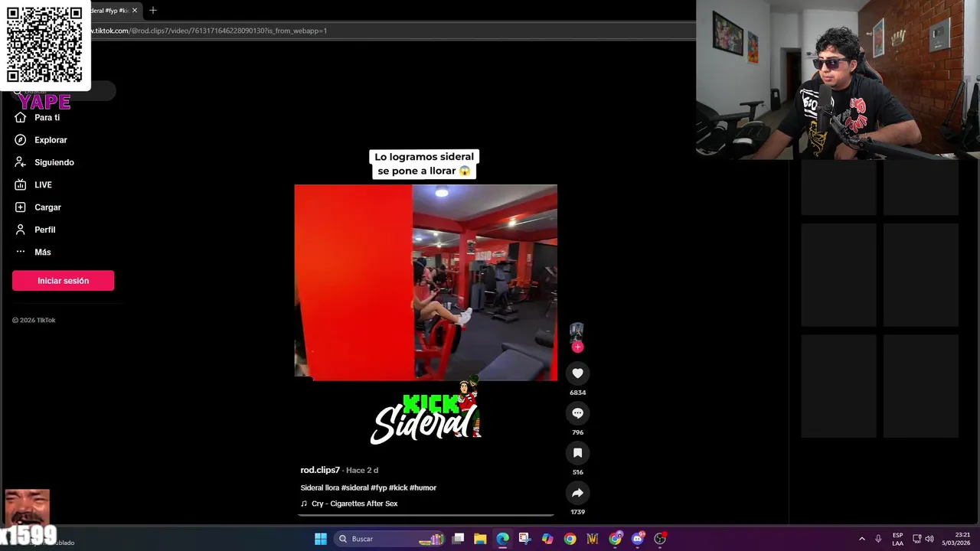Click the #kick hashtag
The width and height of the screenshot is (980, 551).
(398, 487)
